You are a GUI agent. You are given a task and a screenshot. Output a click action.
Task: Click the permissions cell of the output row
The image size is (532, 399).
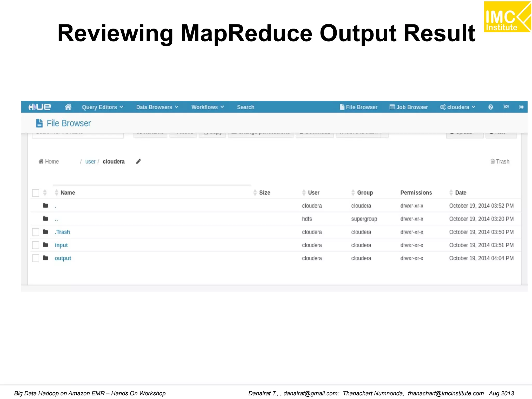coord(412,258)
